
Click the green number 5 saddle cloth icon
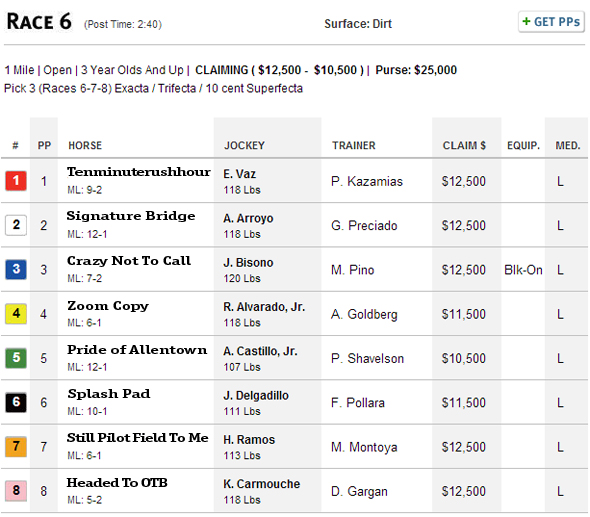pos(16,358)
